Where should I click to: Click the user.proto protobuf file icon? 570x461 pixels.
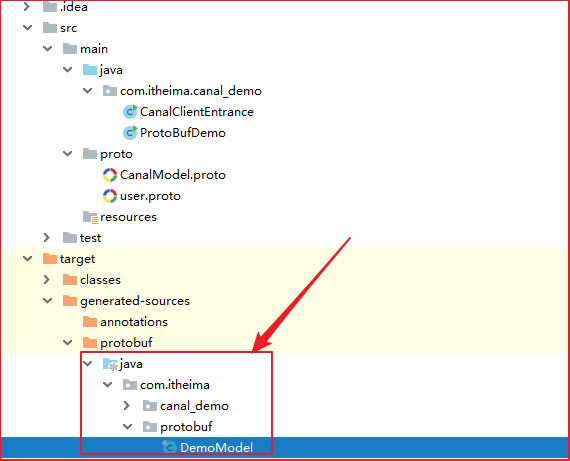110,196
